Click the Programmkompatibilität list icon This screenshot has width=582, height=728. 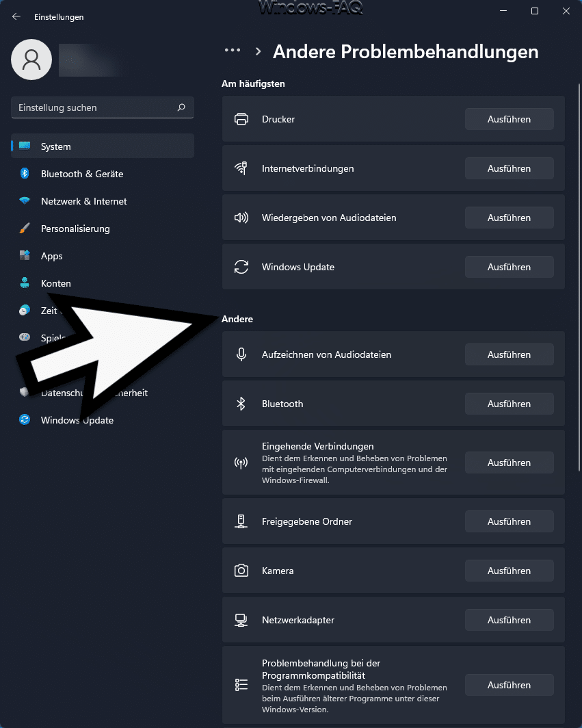coord(241,685)
